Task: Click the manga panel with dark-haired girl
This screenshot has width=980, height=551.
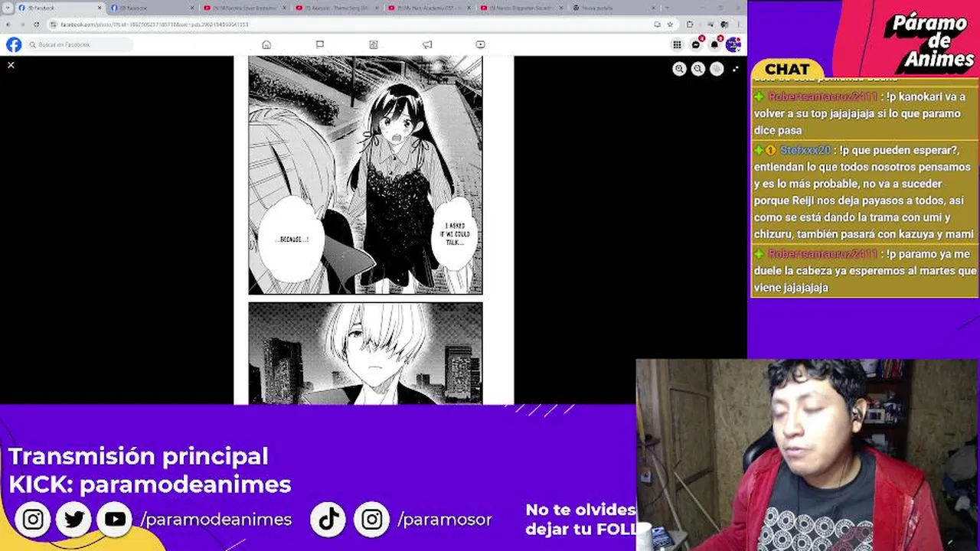Action: tap(365, 175)
